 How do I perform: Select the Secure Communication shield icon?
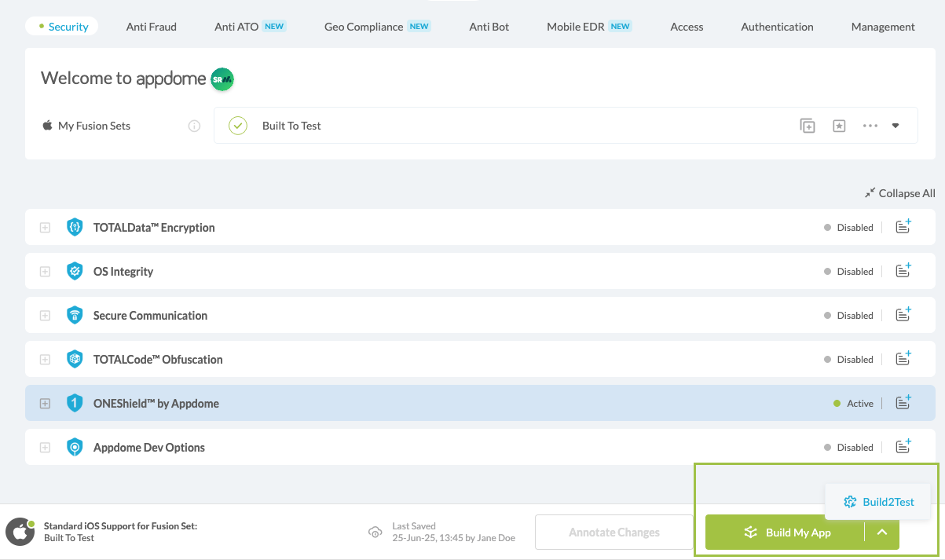pos(75,315)
